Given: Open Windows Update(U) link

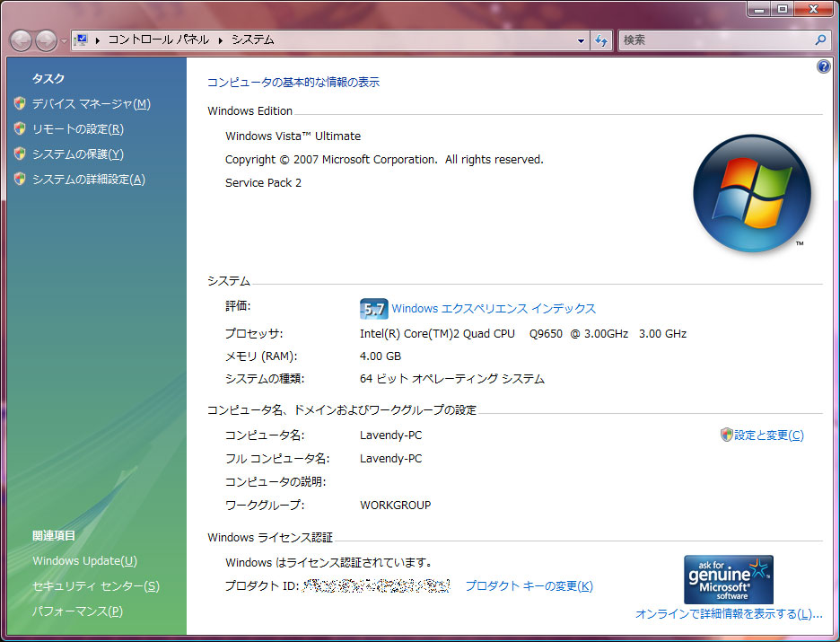Looking at the screenshot, I should click(x=84, y=560).
